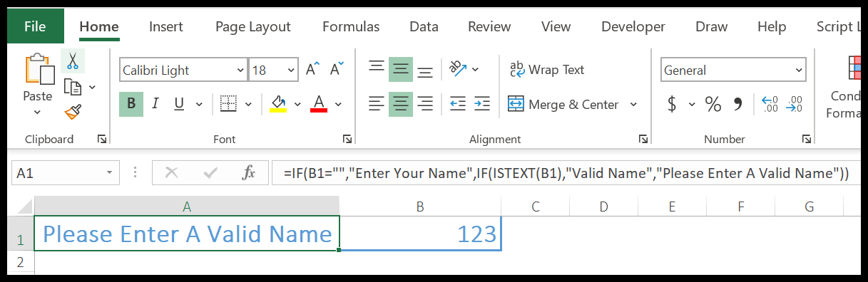Click the Name Box showing A1

tap(66, 172)
